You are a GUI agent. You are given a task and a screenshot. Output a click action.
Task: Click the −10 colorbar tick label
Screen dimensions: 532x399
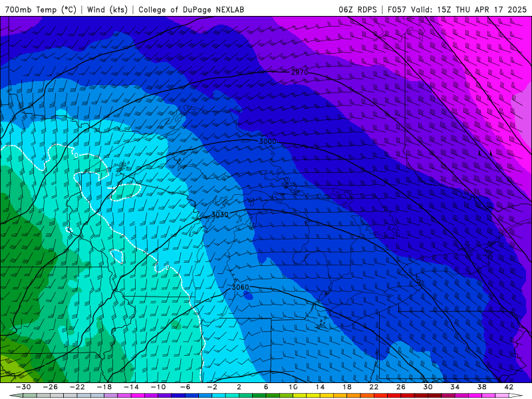coord(158,387)
